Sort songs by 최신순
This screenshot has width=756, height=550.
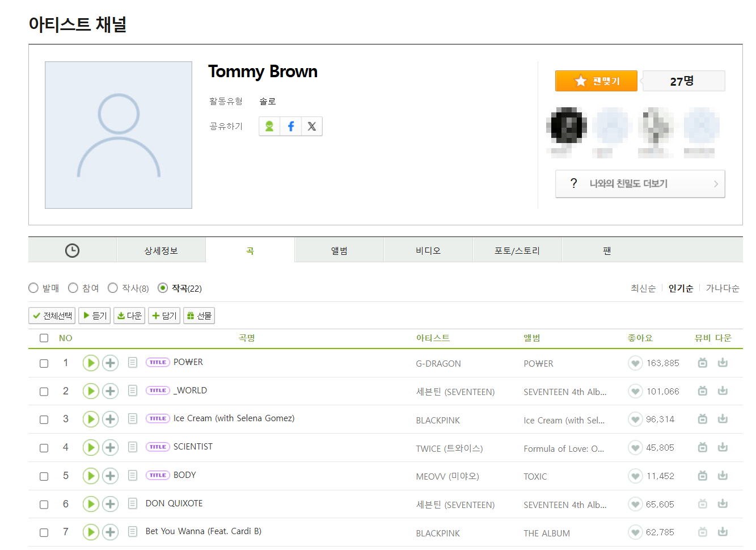pos(643,288)
